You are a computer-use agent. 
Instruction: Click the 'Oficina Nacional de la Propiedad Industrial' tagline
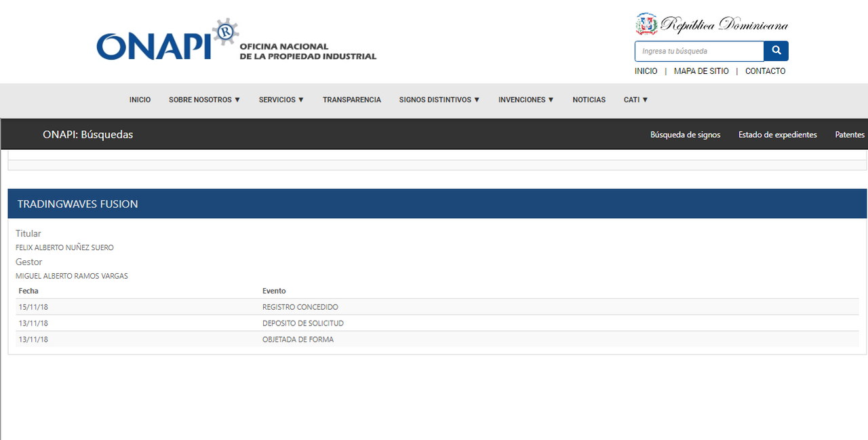[x=308, y=52]
